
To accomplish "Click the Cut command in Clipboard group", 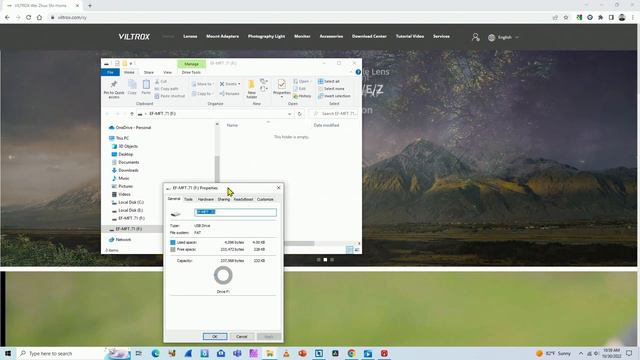I will pos(161,82).
